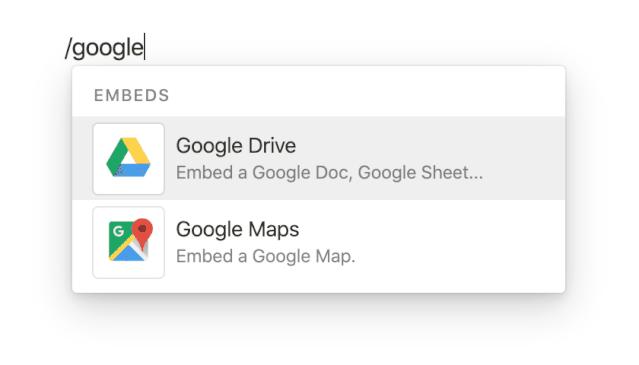639x365 pixels.
Task: Click the EMBEDS section header
Action: pos(132,95)
